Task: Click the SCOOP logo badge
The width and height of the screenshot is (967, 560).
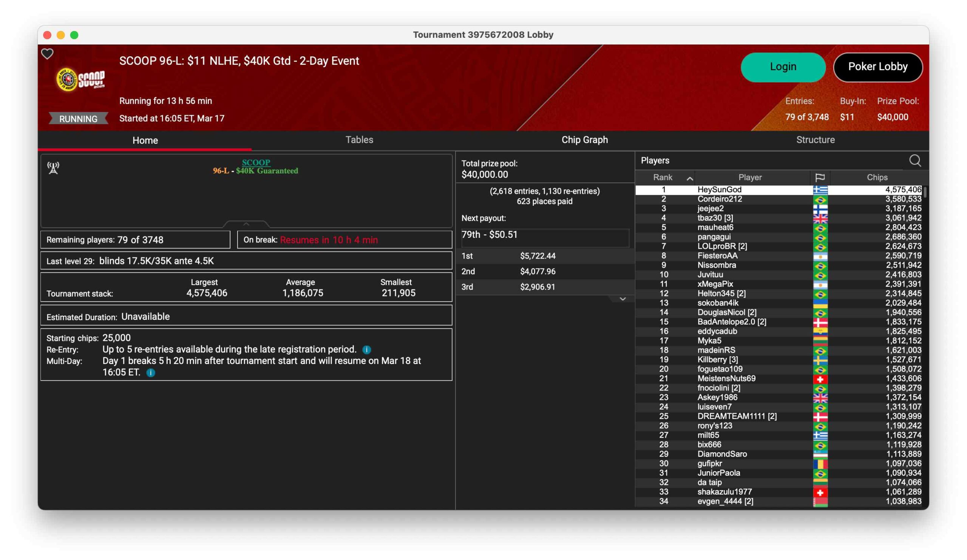Action: [x=80, y=79]
